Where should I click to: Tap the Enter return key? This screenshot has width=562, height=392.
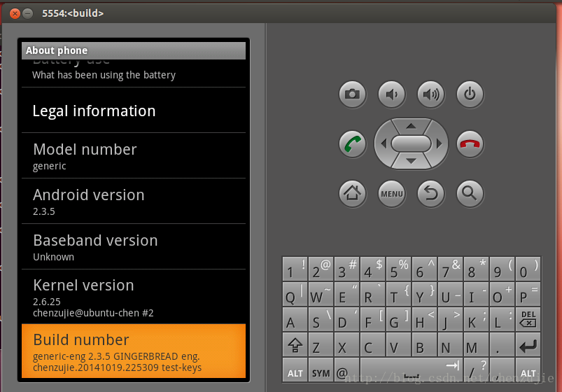(x=528, y=344)
